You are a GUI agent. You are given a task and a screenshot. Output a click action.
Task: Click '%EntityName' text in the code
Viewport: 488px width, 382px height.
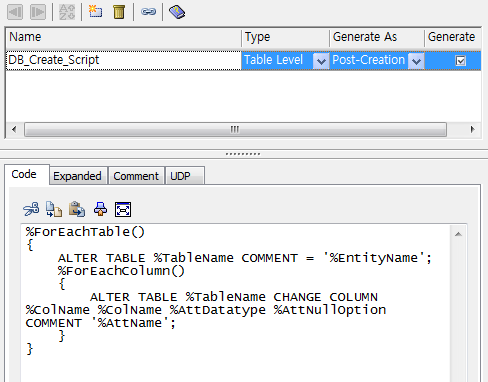(373, 258)
